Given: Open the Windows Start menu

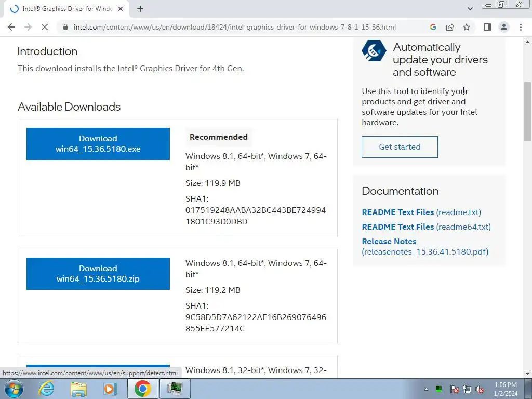Looking at the screenshot, I should [14, 389].
